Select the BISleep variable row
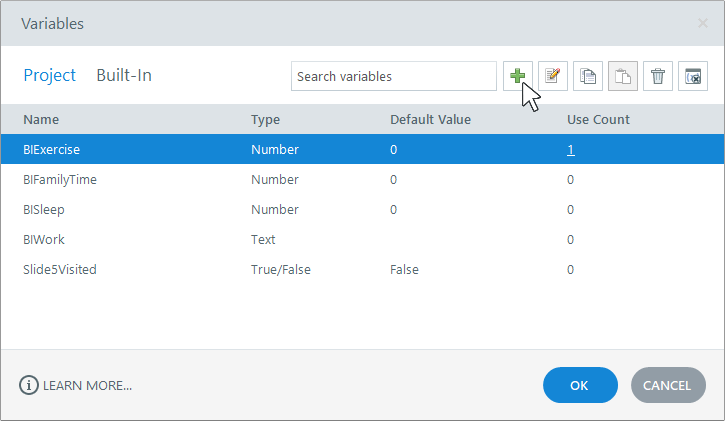Image resolution: width=725 pixels, height=421 pixels. click(x=362, y=209)
